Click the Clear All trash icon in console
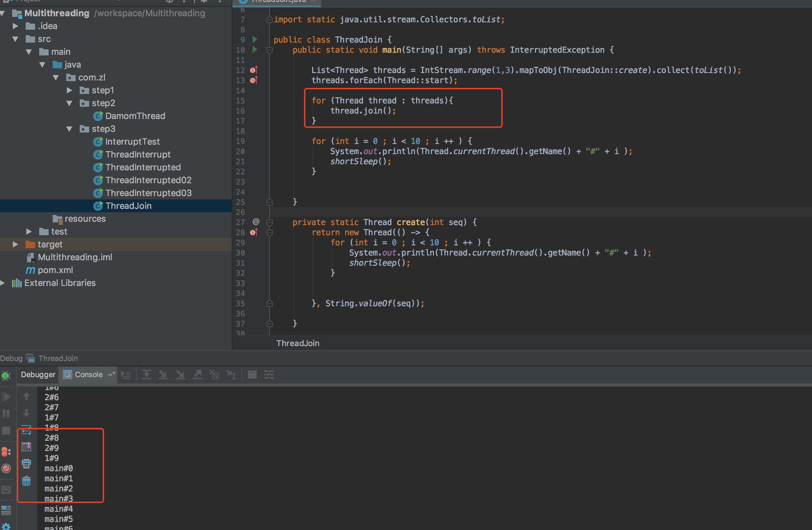The image size is (812, 530). tap(26, 481)
